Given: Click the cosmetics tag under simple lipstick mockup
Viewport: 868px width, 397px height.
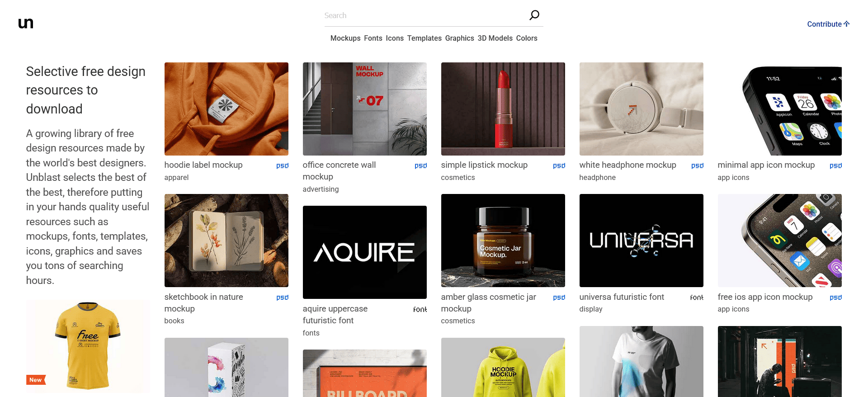Looking at the screenshot, I should coord(458,178).
